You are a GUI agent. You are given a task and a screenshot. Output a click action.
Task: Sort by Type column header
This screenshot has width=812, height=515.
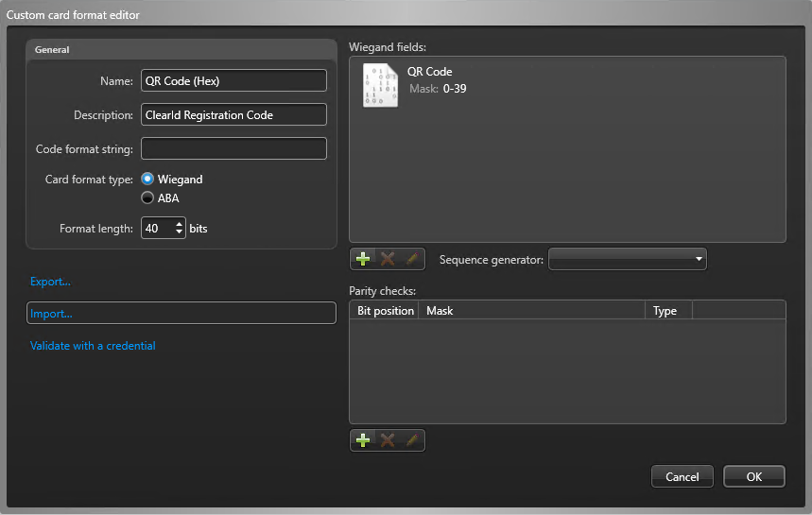click(668, 311)
